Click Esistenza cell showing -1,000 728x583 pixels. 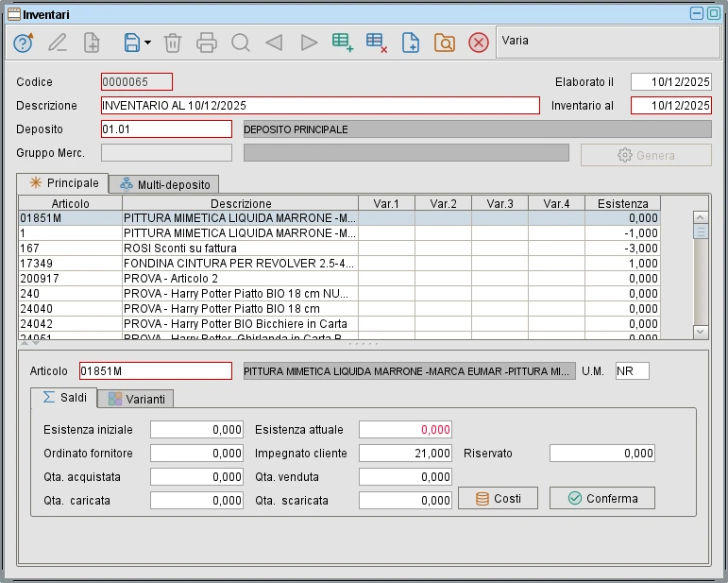click(x=622, y=233)
